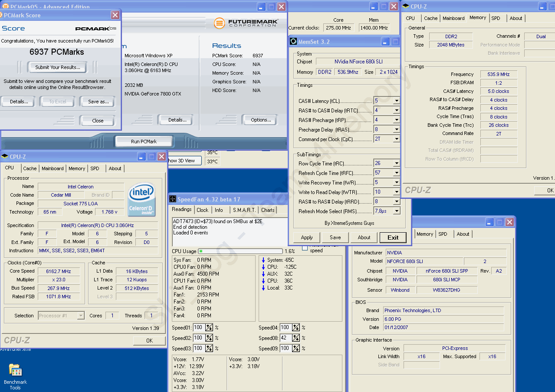
Task: Open the Write Recovery Time (tWR) dropdown
Action: 396,182
